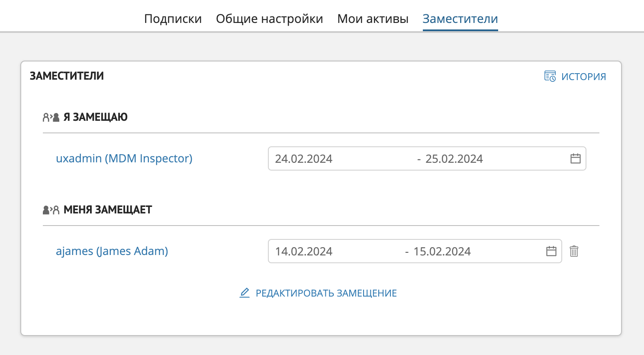This screenshot has width=644, height=355.
Task: Click the pencil edit icon
Action: (x=245, y=293)
